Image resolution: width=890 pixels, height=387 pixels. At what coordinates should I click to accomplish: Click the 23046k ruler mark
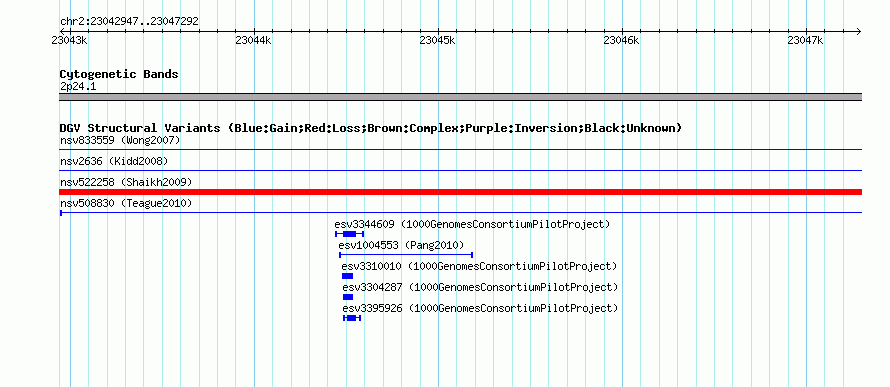(622, 40)
